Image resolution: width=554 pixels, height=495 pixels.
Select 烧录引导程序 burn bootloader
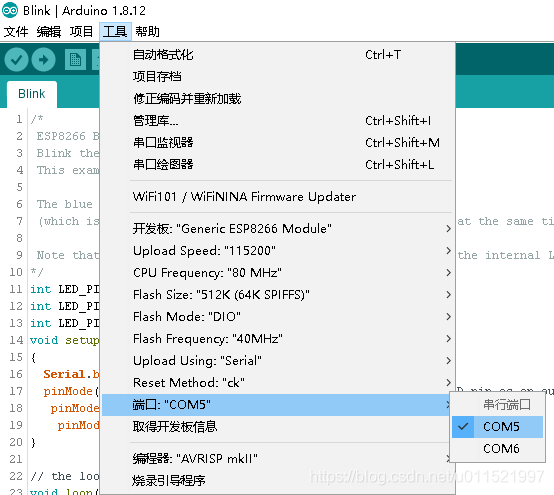pyautogui.click(x=278, y=481)
